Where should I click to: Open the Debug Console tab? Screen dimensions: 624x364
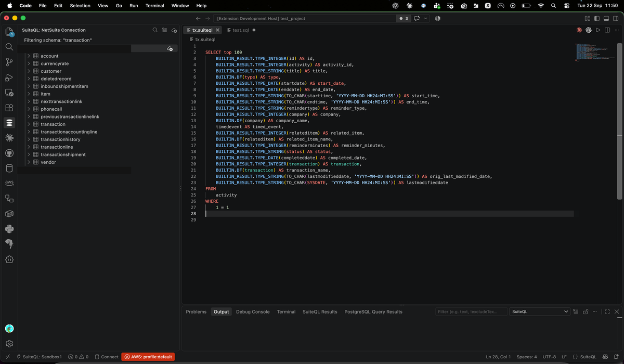(253, 311)
